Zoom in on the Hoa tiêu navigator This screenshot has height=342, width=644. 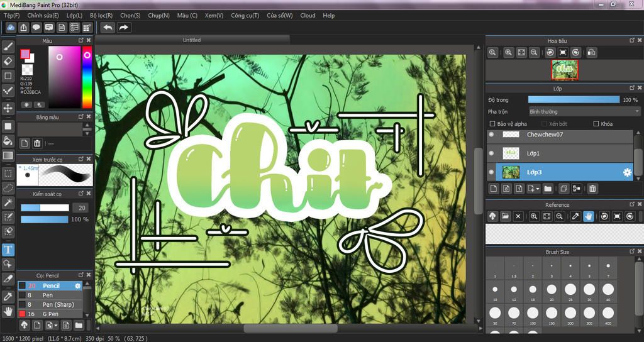[508, 52]
